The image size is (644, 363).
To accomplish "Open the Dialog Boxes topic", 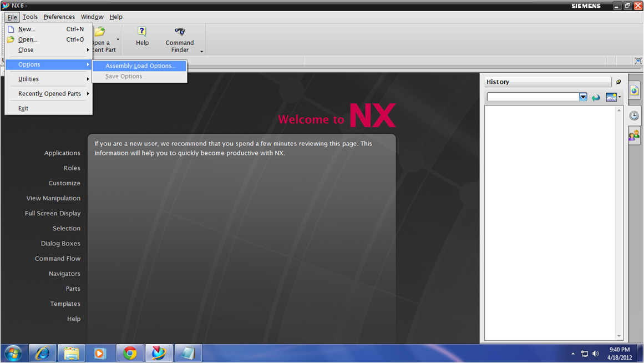I will (61, 243).
